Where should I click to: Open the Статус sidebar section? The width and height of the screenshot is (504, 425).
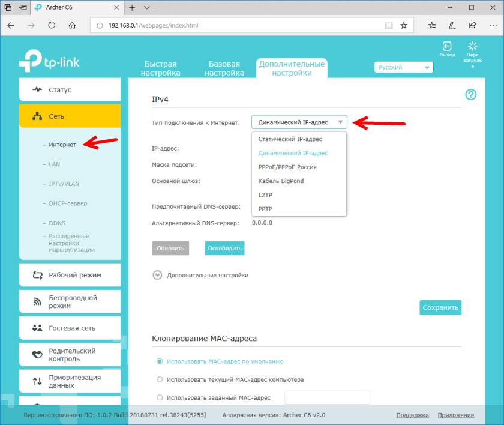(x=70, y=89)
